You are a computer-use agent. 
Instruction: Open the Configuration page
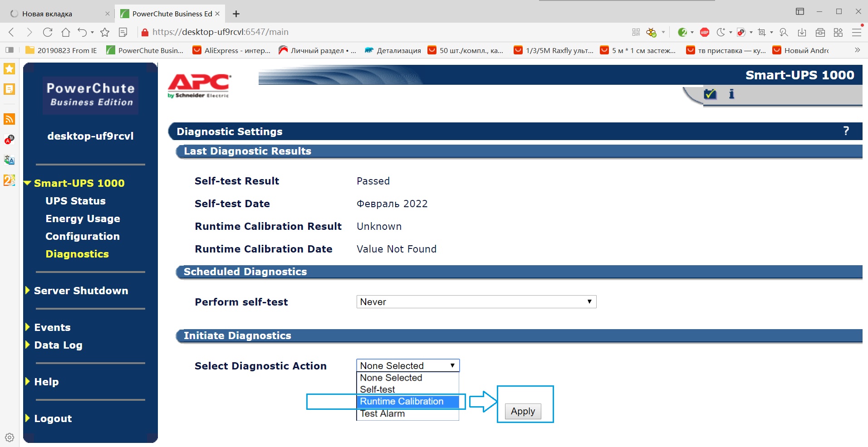point(83,236)
